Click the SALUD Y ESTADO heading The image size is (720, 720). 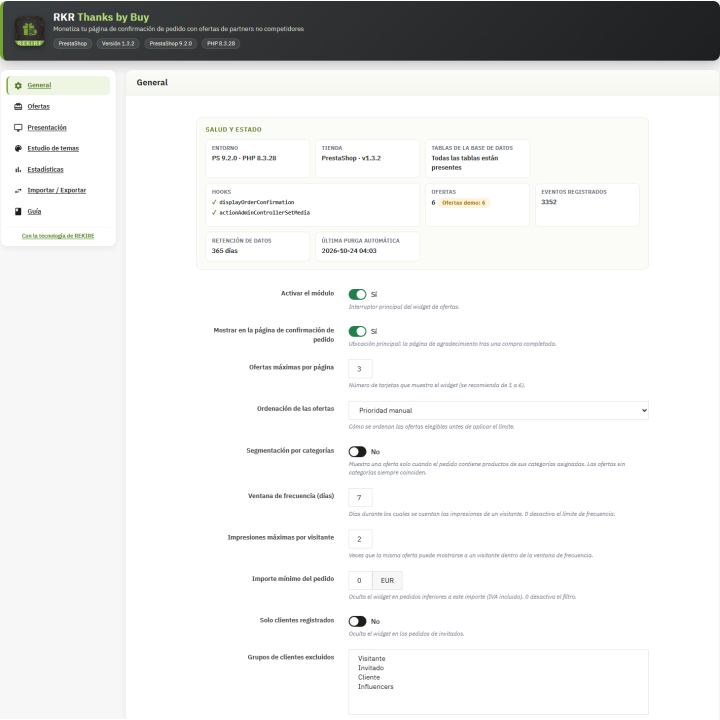pyautogui.click(x=233, y=129)
